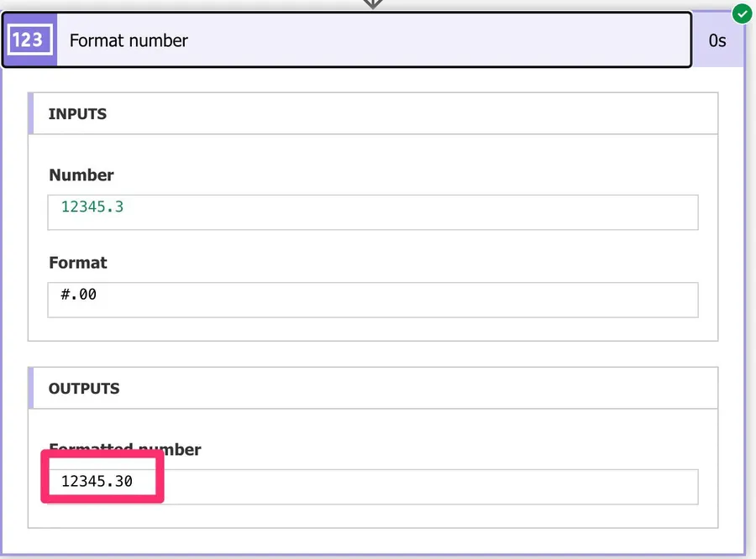Click the 0s duration badge

pyautogui.click(x=717, y=40)
